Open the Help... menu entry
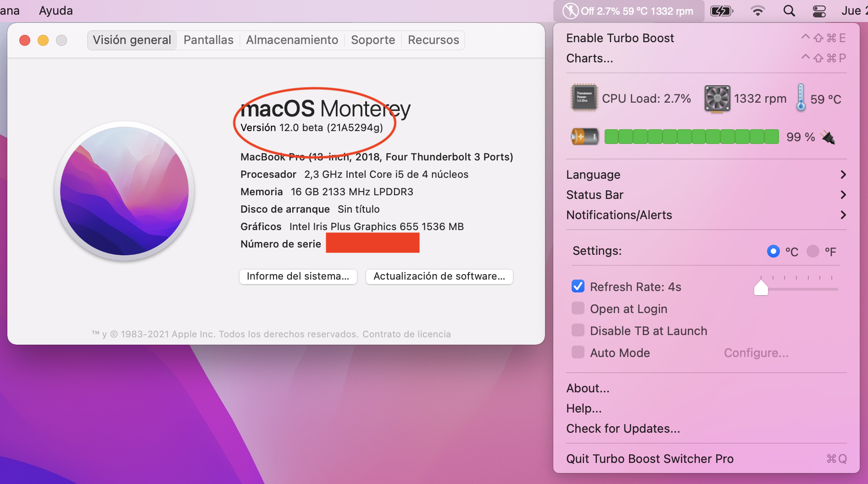The image size is (868, 484). 706,408
